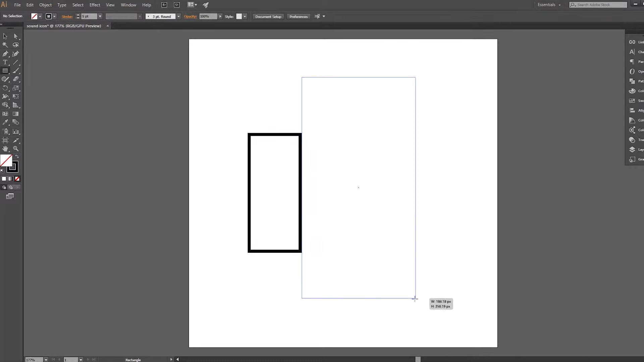Click the Fill color box in toolbar
The image size is (644, 362).
pos(6,161)
